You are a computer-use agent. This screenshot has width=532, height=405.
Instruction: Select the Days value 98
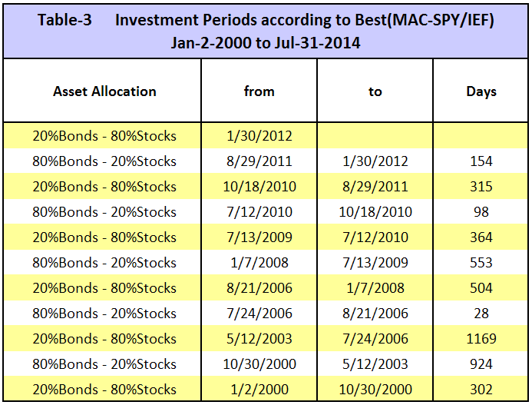[x=481, y=212]
